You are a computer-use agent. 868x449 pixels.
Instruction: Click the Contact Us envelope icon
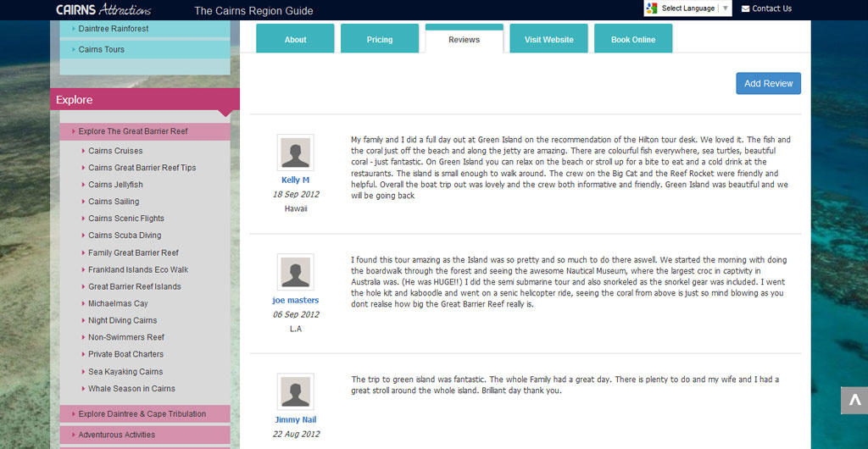745,9
